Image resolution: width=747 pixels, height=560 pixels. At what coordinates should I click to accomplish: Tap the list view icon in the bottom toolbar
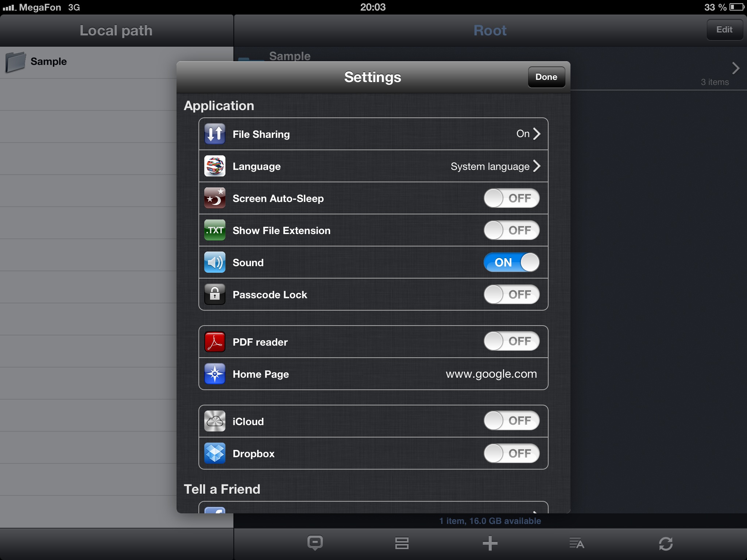pos(402,543)
